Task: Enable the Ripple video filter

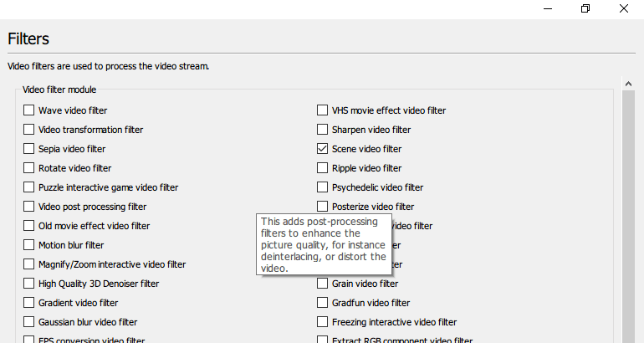Action: pos(322,168)
